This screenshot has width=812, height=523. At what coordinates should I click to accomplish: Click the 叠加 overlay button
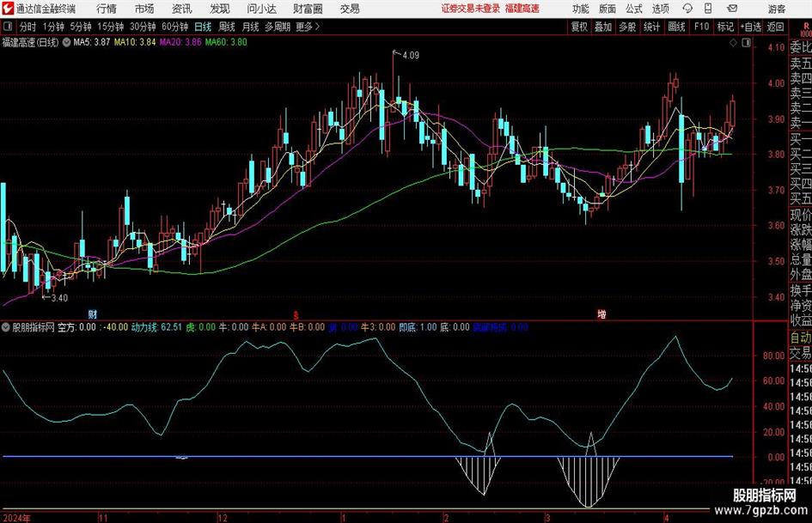click(603, 27)
